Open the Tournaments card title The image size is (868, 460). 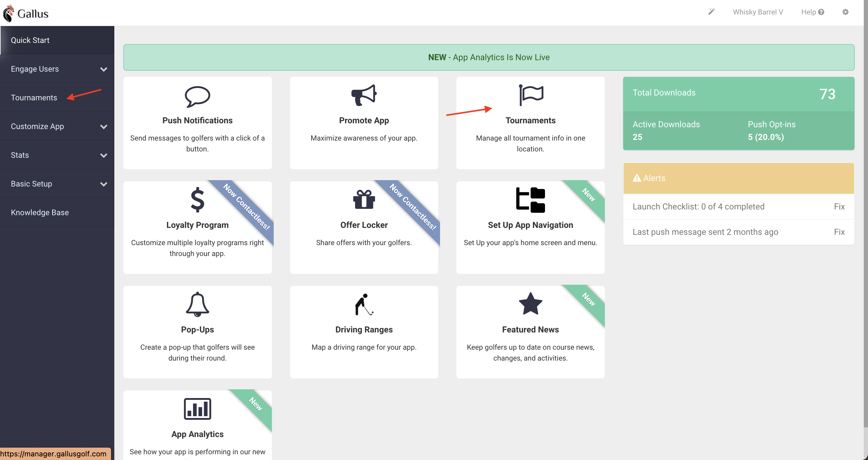tap(530, 121)
